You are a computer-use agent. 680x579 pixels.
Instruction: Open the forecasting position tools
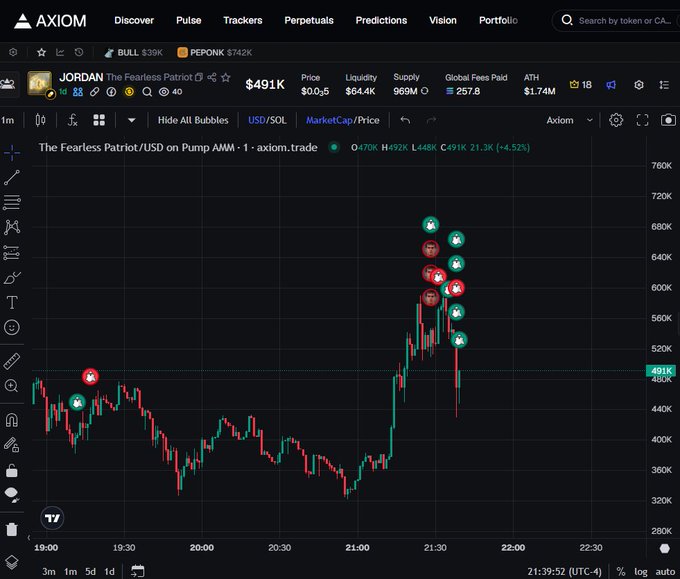point(12,252)
